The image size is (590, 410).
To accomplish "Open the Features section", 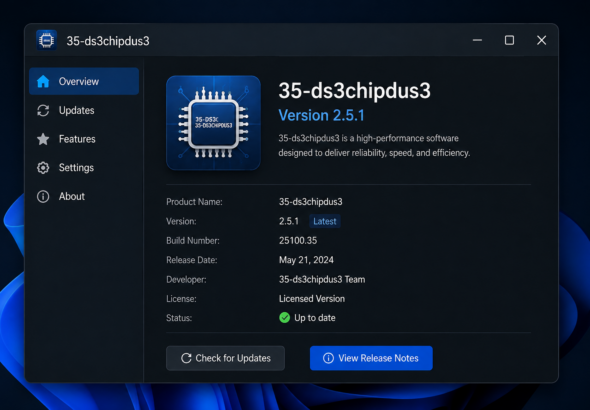I will (x=84, y=139).
